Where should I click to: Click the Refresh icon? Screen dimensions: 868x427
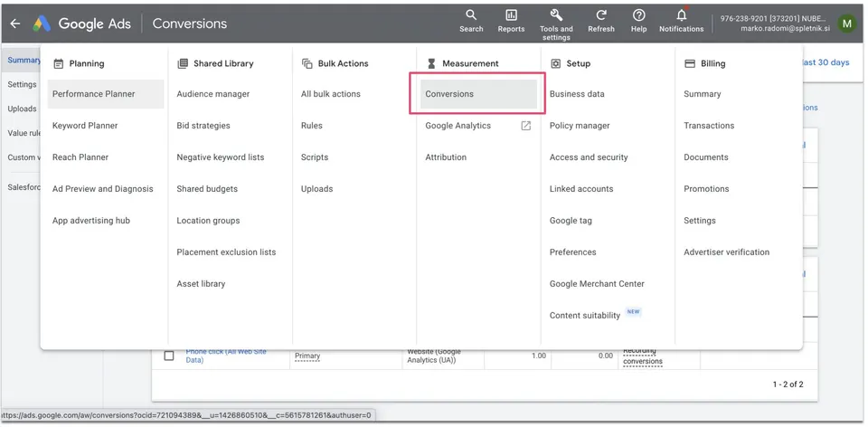coord(601,15)
